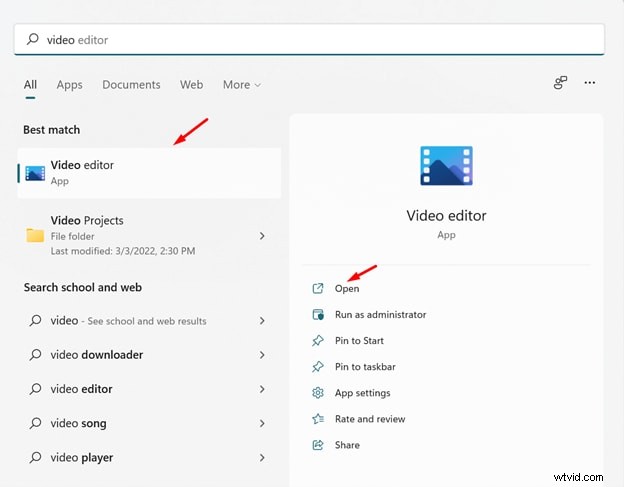
Task: Choose Rate and review
Action: 370,419
